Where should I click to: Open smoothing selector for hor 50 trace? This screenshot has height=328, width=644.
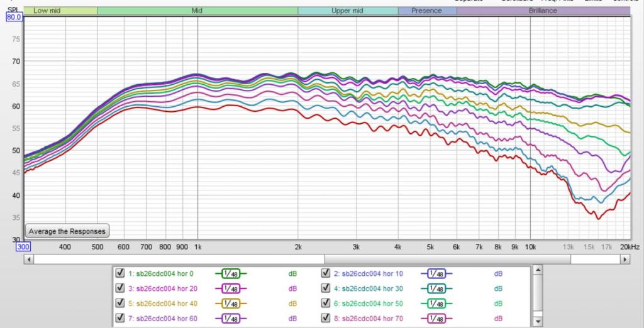click(436, 303)
